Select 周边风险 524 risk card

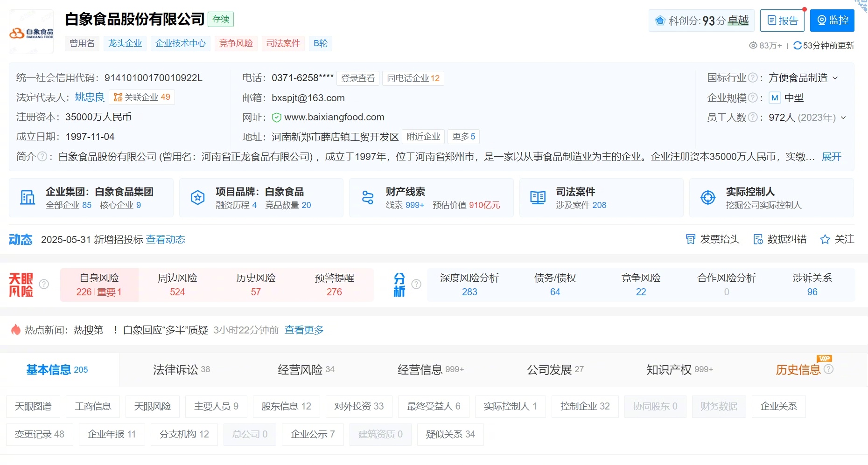click(x=177, y=285)
